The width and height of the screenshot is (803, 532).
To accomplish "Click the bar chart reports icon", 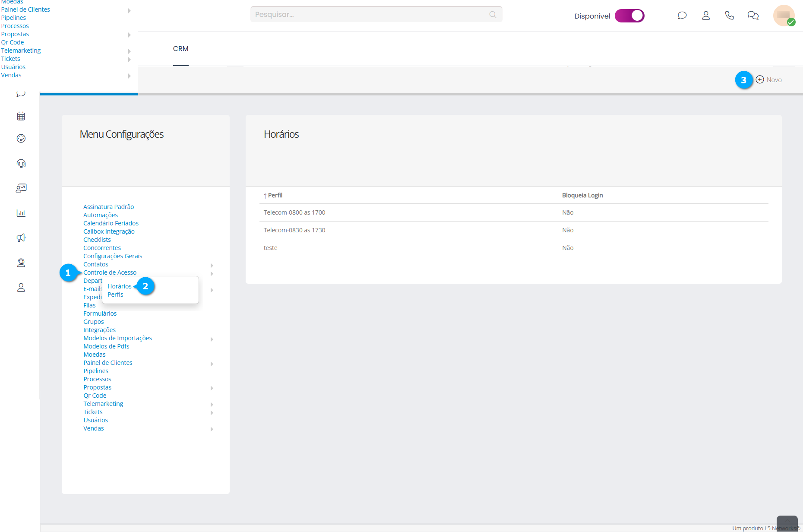I will pyautogui.click(x=21, y=213).
